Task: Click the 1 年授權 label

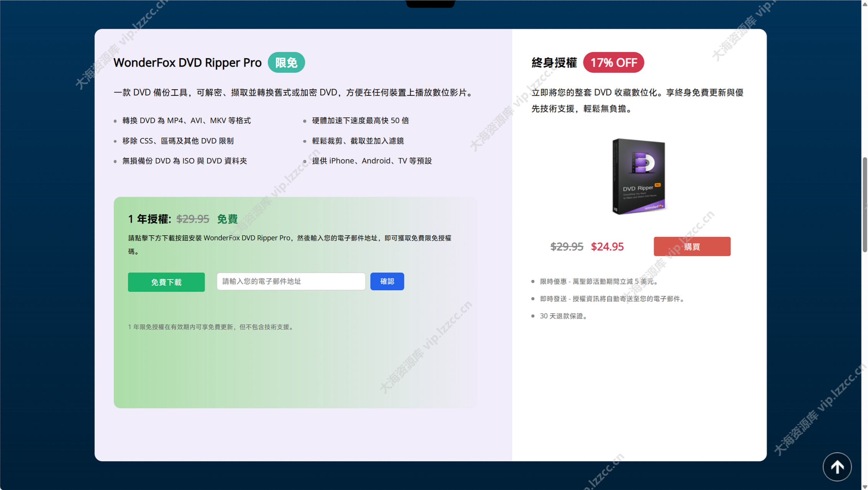Action: pos(149,219)
